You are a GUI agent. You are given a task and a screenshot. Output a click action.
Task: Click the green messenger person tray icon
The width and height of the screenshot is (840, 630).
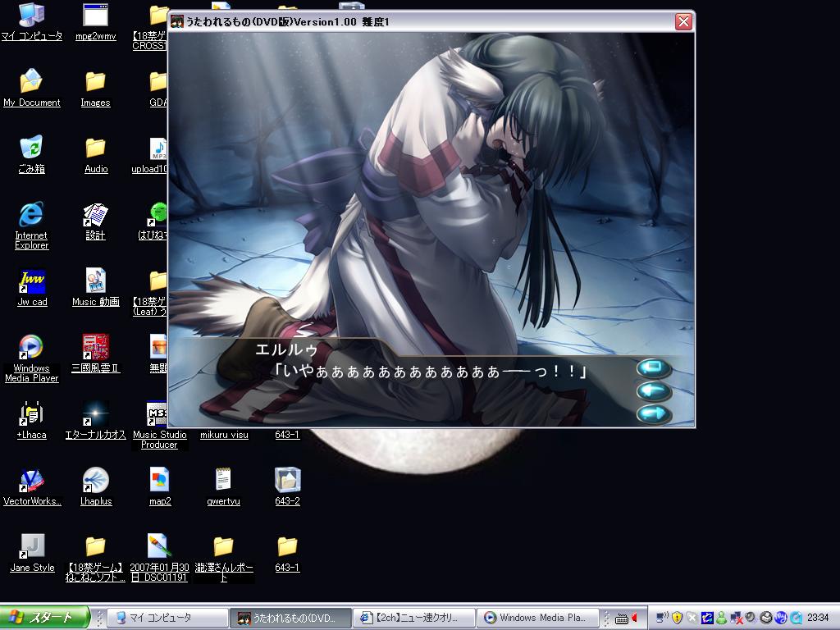[722, 618]
